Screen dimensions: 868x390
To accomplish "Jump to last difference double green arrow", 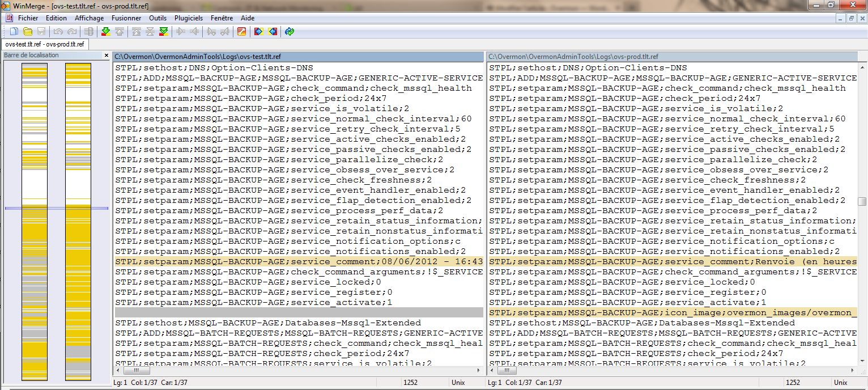I will 164,32.
